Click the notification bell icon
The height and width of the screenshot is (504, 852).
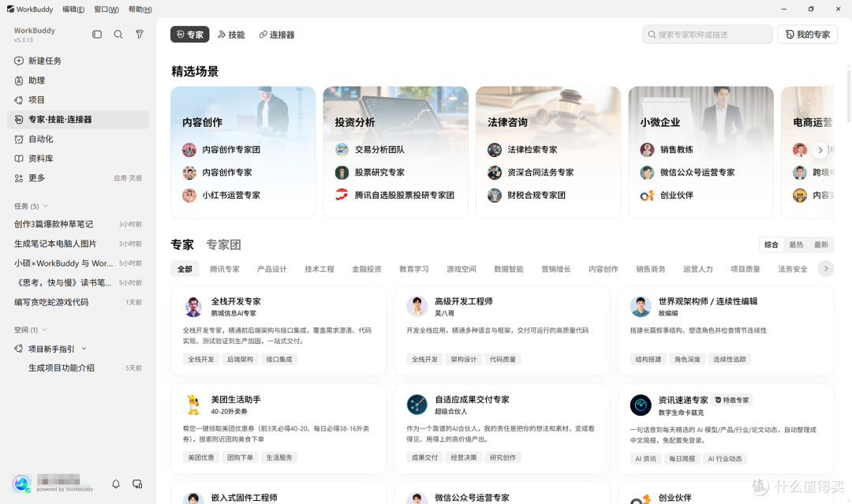116,484
